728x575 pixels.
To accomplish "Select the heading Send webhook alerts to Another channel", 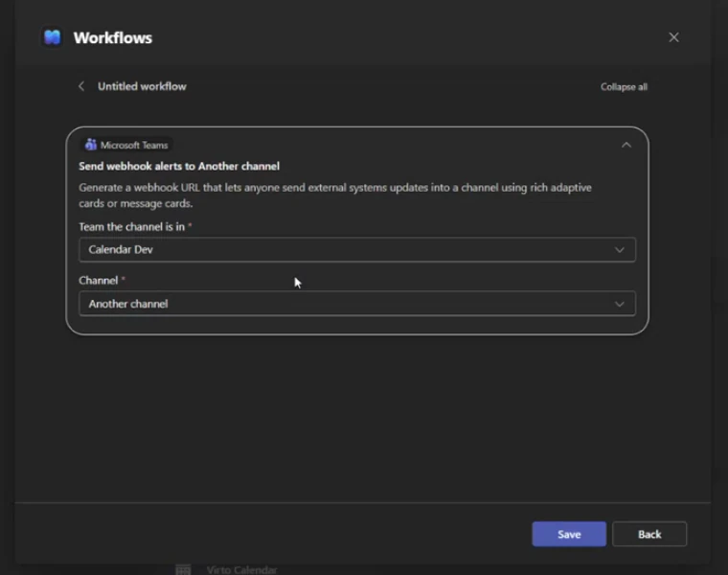I will [179, 167].
